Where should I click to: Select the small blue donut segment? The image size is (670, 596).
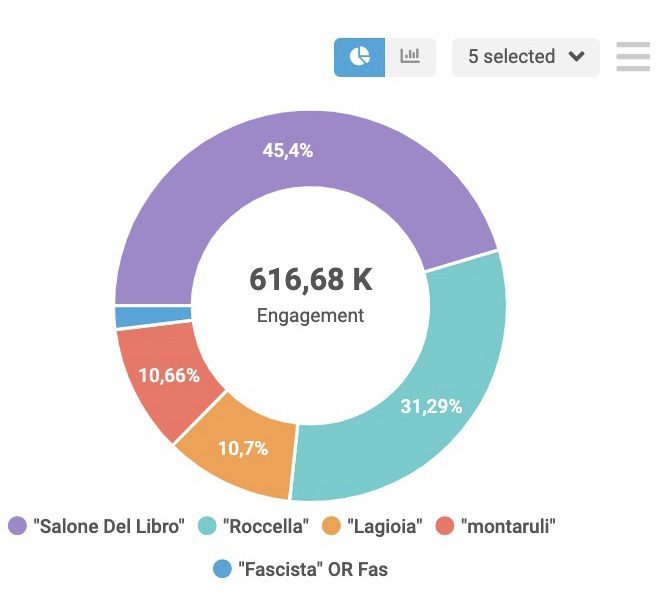pyautogui.click(x=153, y=317)
